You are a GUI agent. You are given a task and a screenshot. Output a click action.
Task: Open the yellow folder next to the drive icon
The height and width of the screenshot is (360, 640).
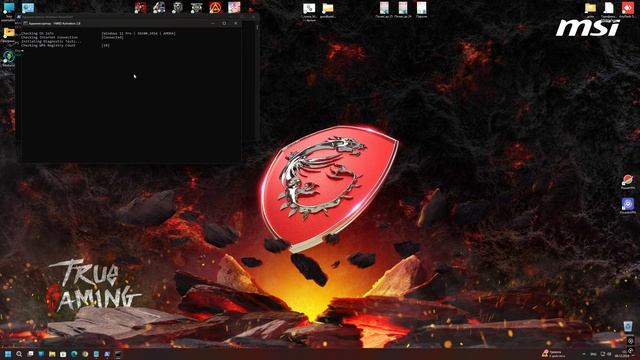point(328,8)
